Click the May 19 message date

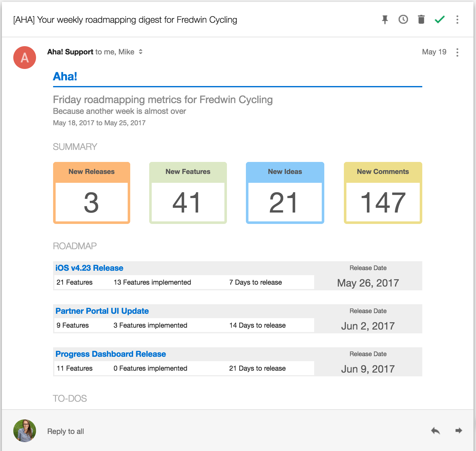434,52
